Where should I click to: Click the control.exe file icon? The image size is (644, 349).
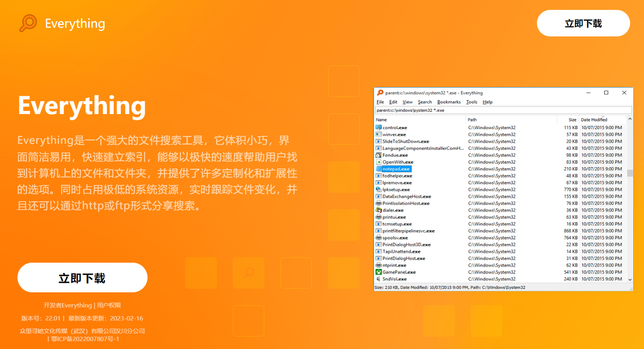pos(379,128)
